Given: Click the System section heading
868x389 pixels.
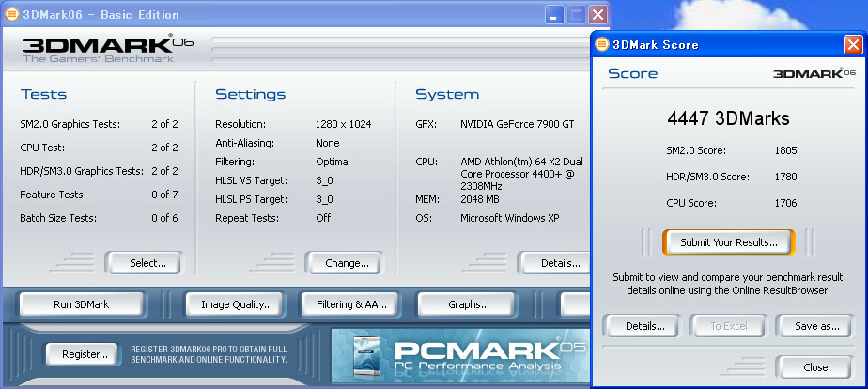Looking at the screenshot, I should coord(447,94).
